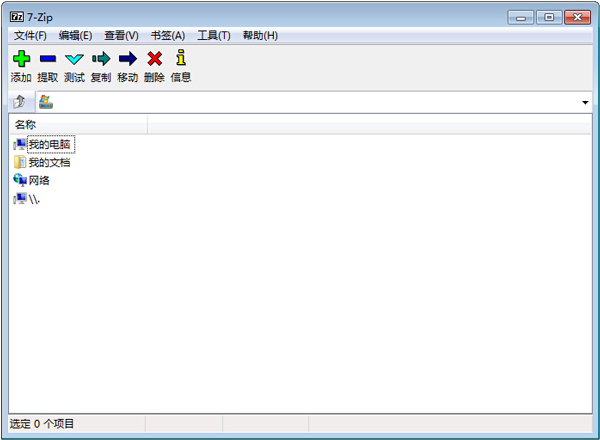Open the 工具(T) tools menu
The width and height of the screenshot is (600, 440).
pos(214,36)
